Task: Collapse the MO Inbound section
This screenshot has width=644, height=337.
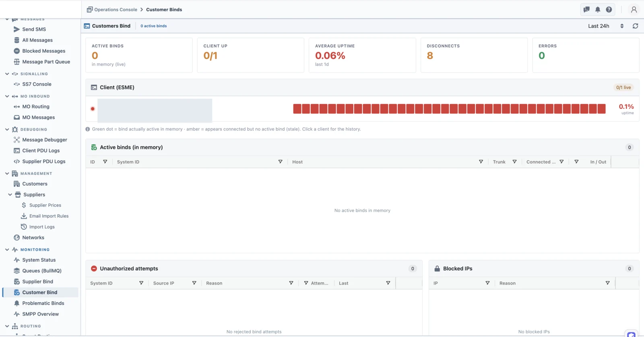Action: coord(7,97)
